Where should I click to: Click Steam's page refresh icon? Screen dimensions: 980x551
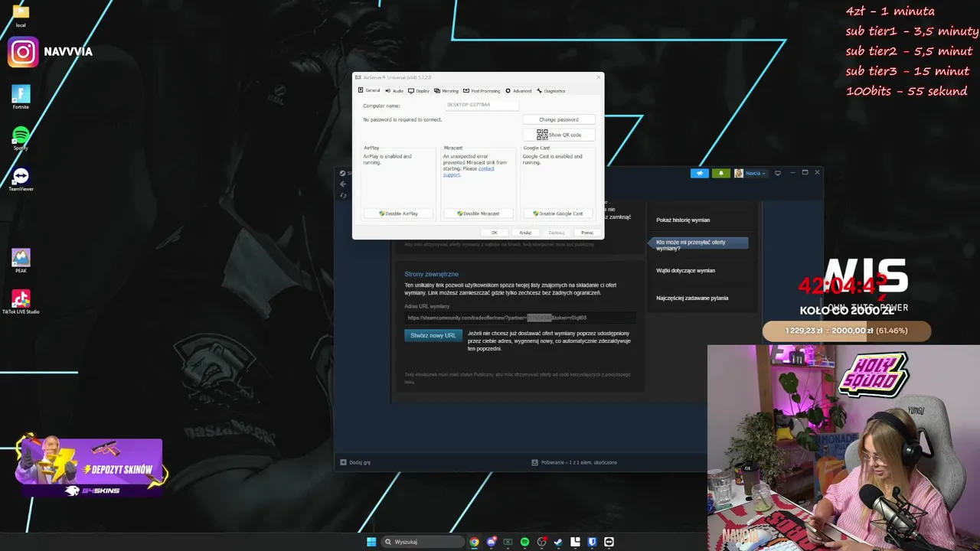click(x=343, y=195)
